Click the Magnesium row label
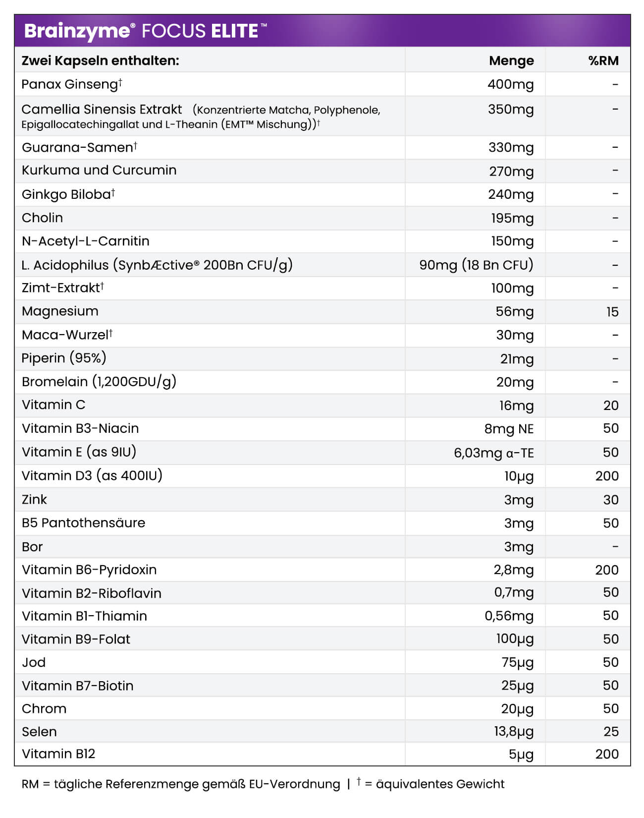Screen dimensions: 644x818 tap(60, 311)
